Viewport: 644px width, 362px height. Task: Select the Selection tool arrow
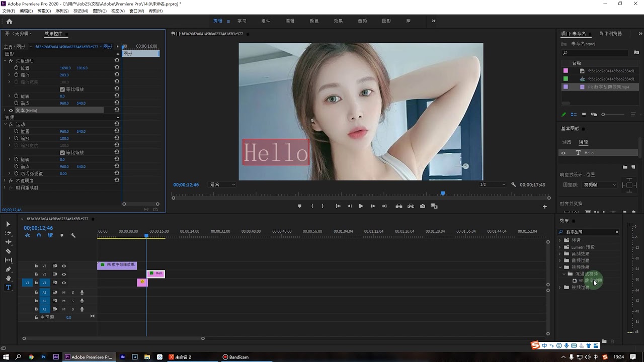8,224
